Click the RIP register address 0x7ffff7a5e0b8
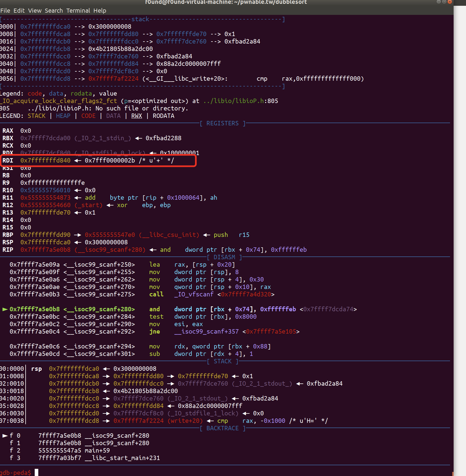Image resolution: width=466 pixels, height=476 pixels. 45,250
